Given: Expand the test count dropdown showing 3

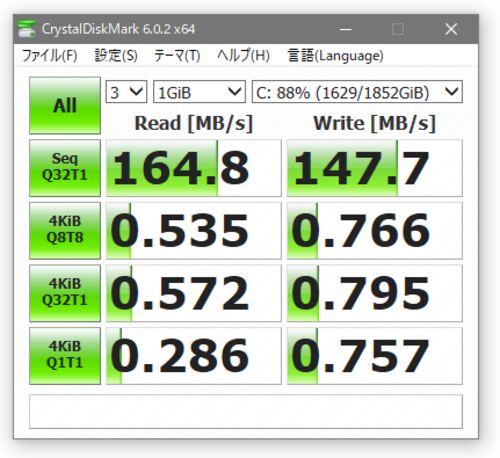Looking at the screenshot, I should pos(126,92).
